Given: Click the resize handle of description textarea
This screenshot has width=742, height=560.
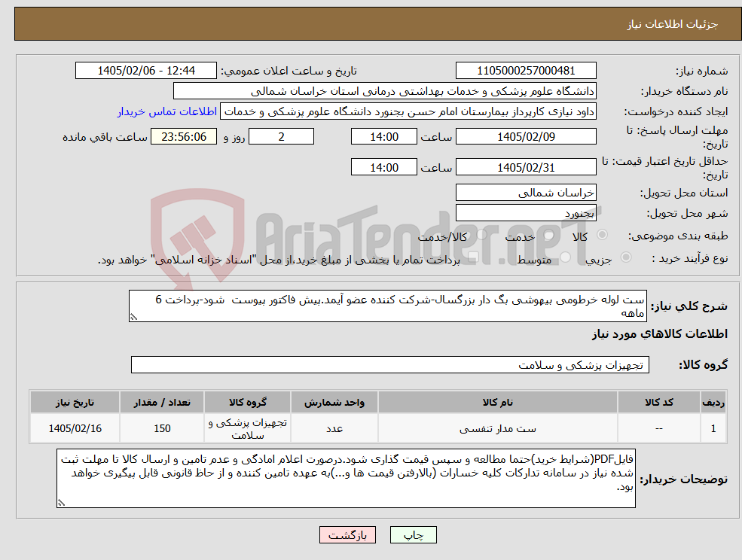Looking at the screenshot, I should pos(133,318).
